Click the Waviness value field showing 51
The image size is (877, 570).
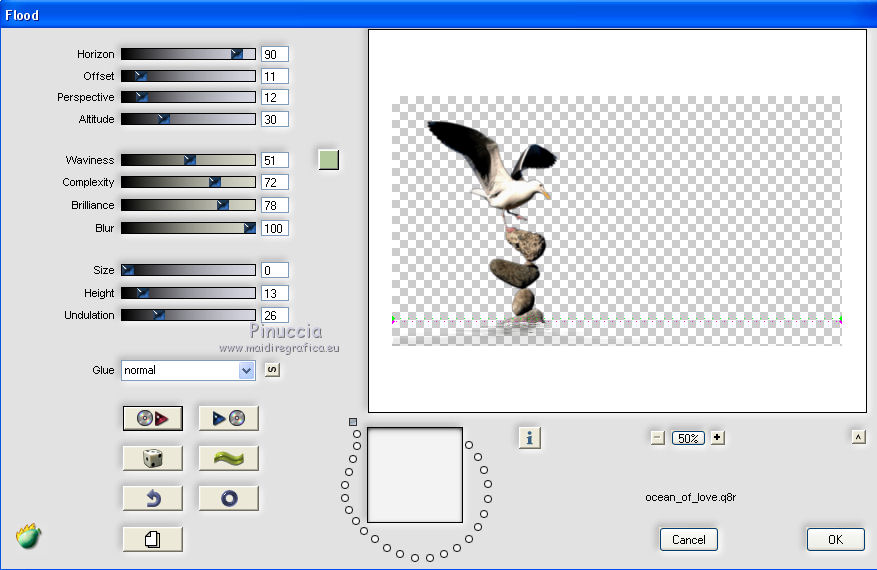(275, 160)
